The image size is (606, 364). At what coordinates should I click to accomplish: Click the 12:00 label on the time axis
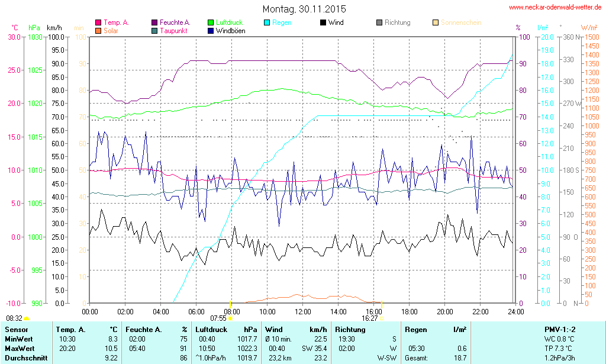coord(303,311)
